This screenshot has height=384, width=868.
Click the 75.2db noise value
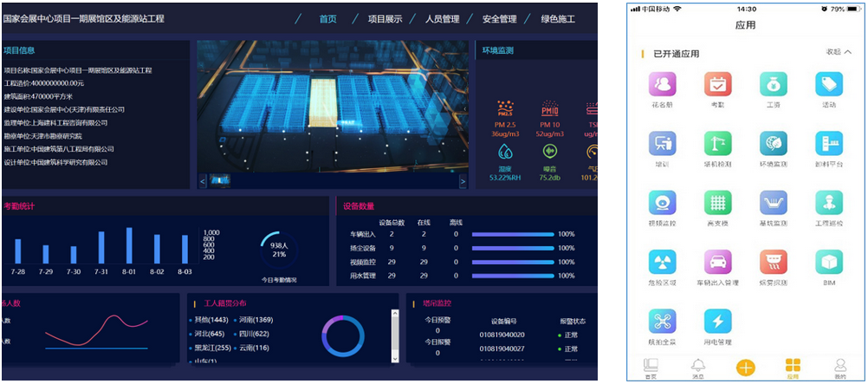[550, 178]
